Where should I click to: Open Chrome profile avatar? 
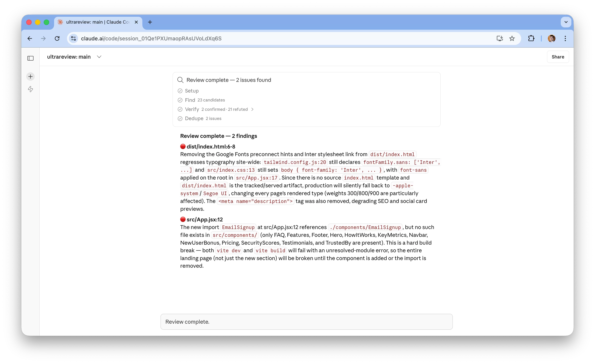tap(552, 38)
